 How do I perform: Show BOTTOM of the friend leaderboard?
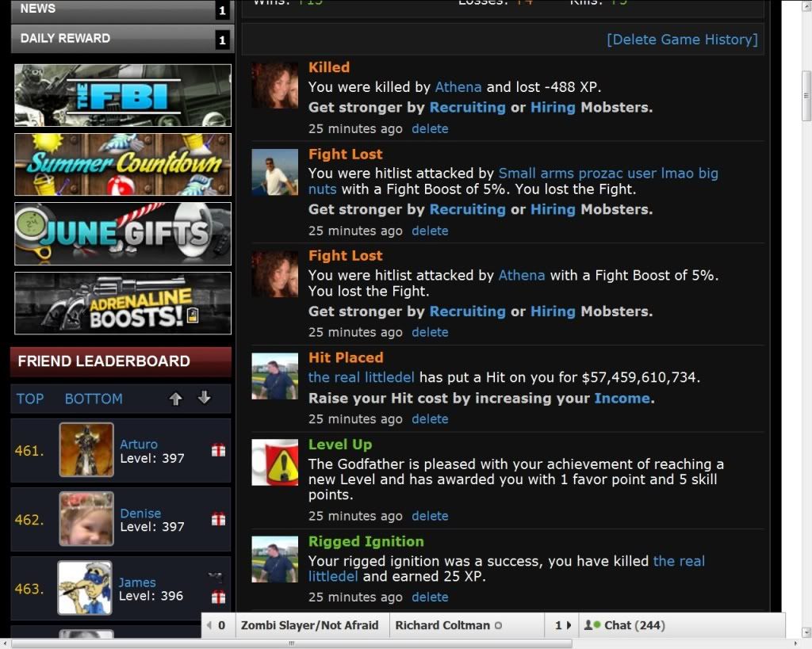coord(94,399)
